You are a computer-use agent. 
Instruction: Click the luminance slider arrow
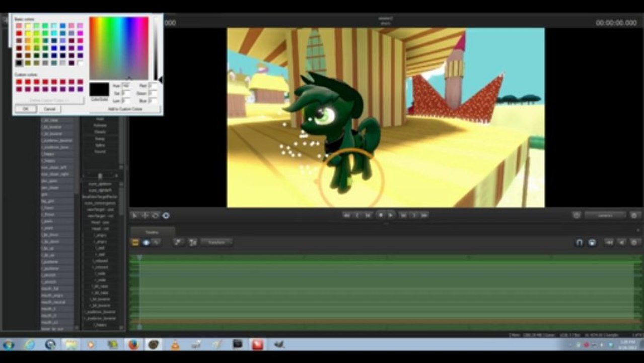pyautogui.click(x=161, y=79)
